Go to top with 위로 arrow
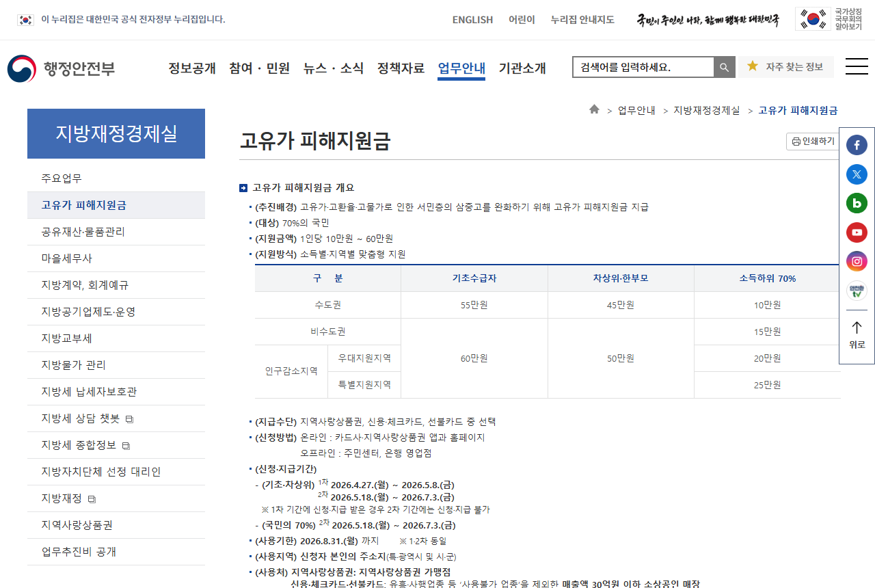Viewport: 875px width, 588px height. (857, 335)
